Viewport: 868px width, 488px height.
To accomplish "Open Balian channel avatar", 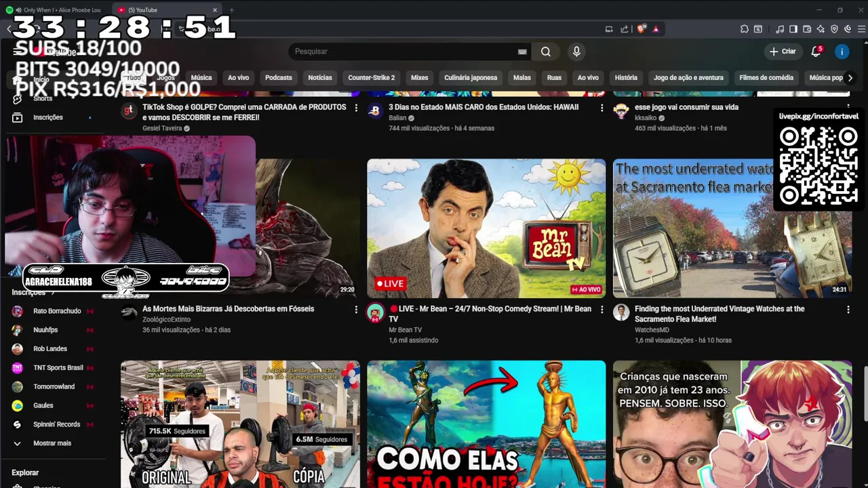I will 374,112.
